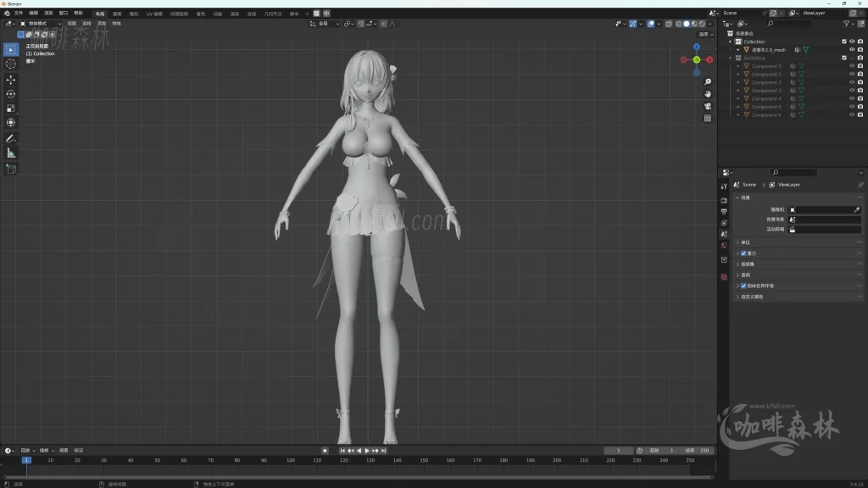Click the viewport pan hand icon
Viewport: 868px width, 488px height.
708,94
